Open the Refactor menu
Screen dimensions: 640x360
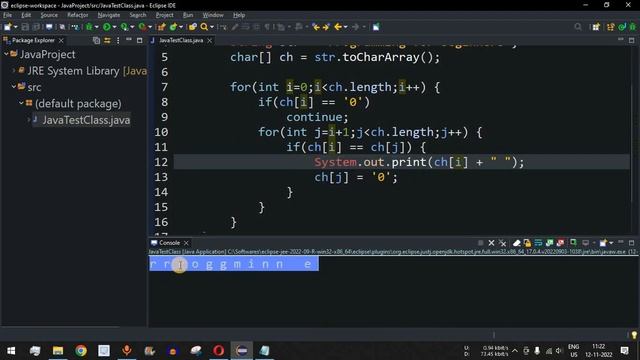tap(78, 15)
